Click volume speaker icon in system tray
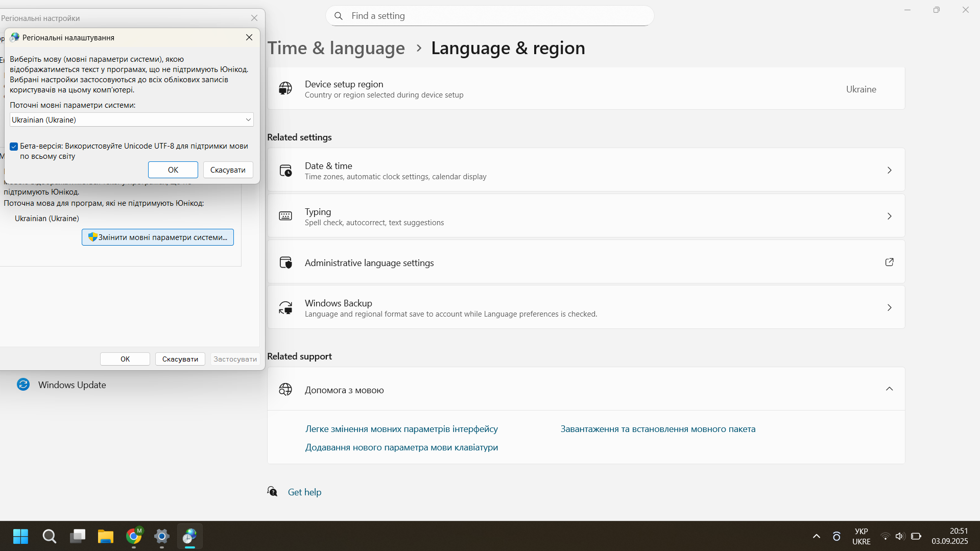The image size is (980, 551). point(900,536)
